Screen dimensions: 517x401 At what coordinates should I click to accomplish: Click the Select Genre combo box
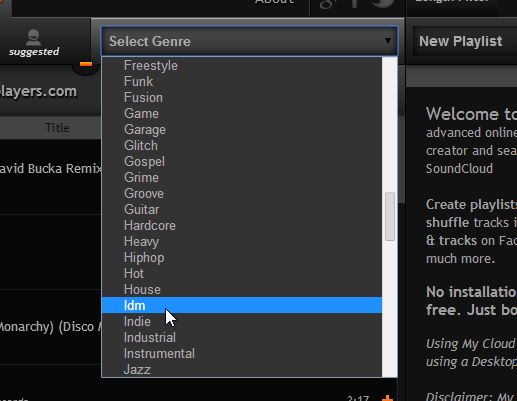coord(249,41)
